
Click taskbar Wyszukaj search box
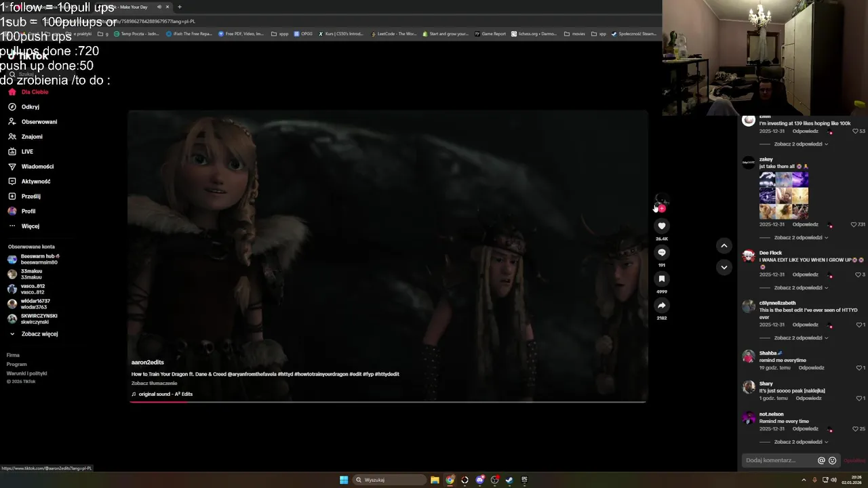[x=390, y=480]
